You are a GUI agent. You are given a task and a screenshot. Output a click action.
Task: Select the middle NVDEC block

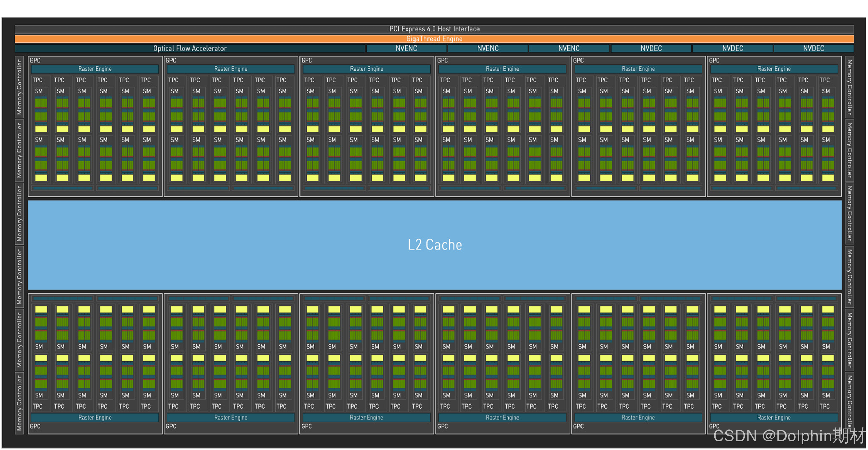pos(732,48)
